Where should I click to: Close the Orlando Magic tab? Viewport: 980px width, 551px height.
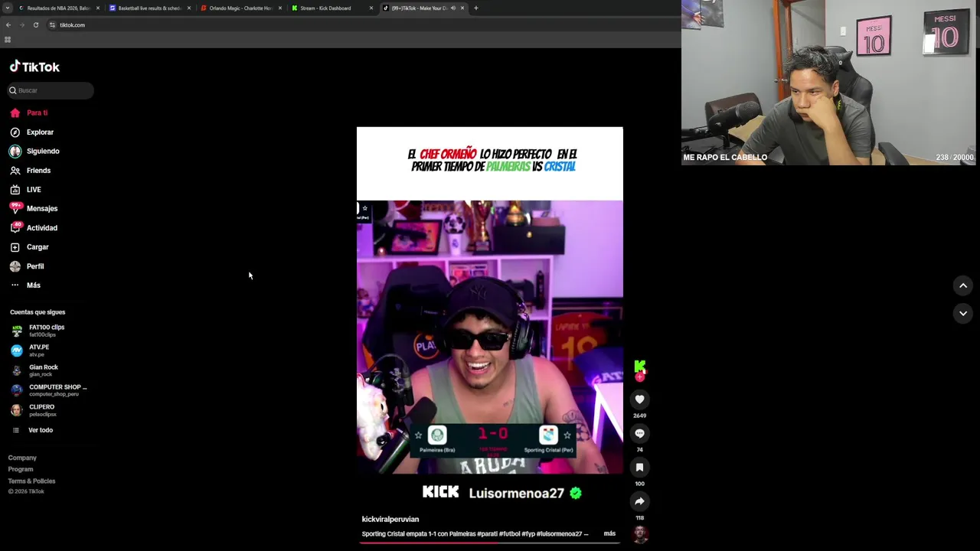280,8
